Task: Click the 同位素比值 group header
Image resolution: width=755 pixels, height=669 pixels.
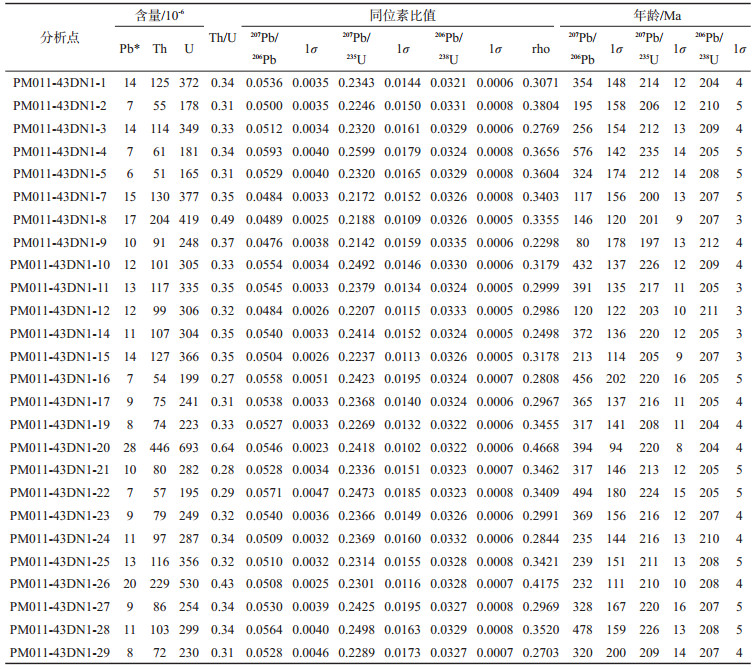Action: point(403,15)
